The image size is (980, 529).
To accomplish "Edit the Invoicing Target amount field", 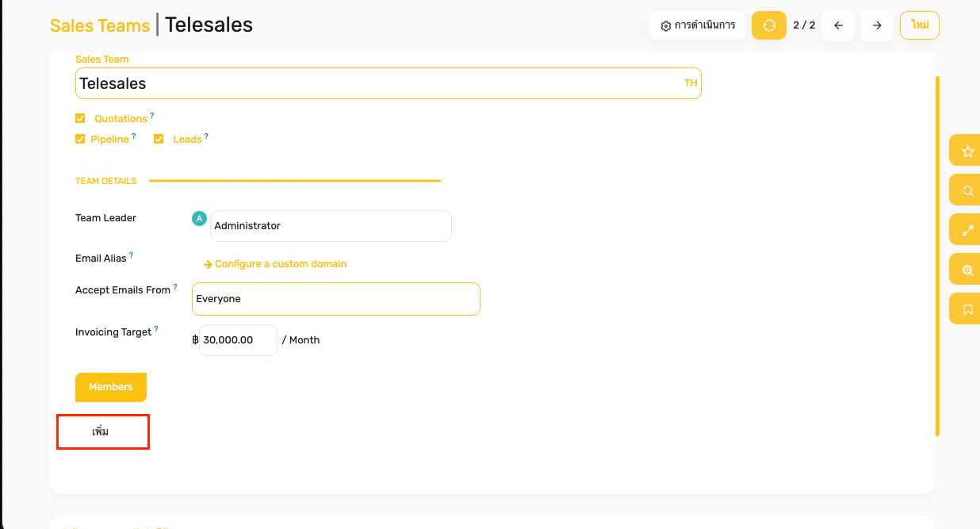I will point(238,339).
